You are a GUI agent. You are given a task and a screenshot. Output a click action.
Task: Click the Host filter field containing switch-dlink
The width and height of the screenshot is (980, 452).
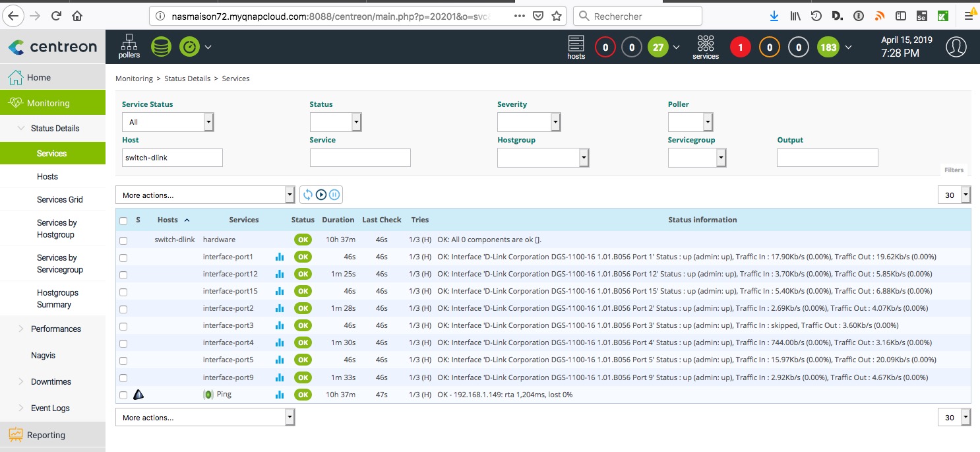point(172,158)
